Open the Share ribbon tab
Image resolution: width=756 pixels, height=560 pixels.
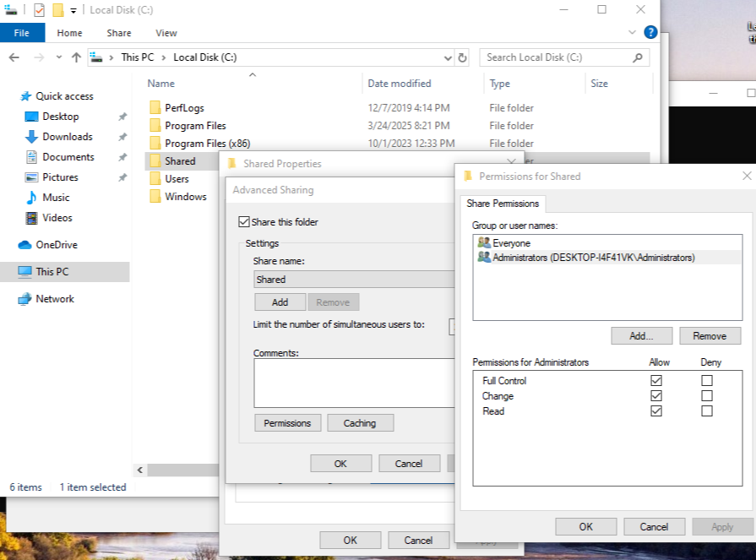(118, 33)
